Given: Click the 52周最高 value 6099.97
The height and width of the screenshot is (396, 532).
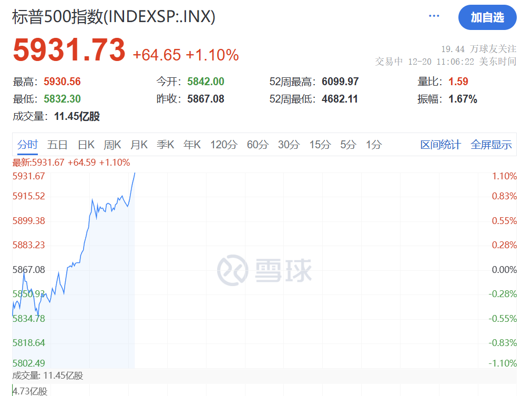Looking at the screenshot, I should [x=340, y=82].
